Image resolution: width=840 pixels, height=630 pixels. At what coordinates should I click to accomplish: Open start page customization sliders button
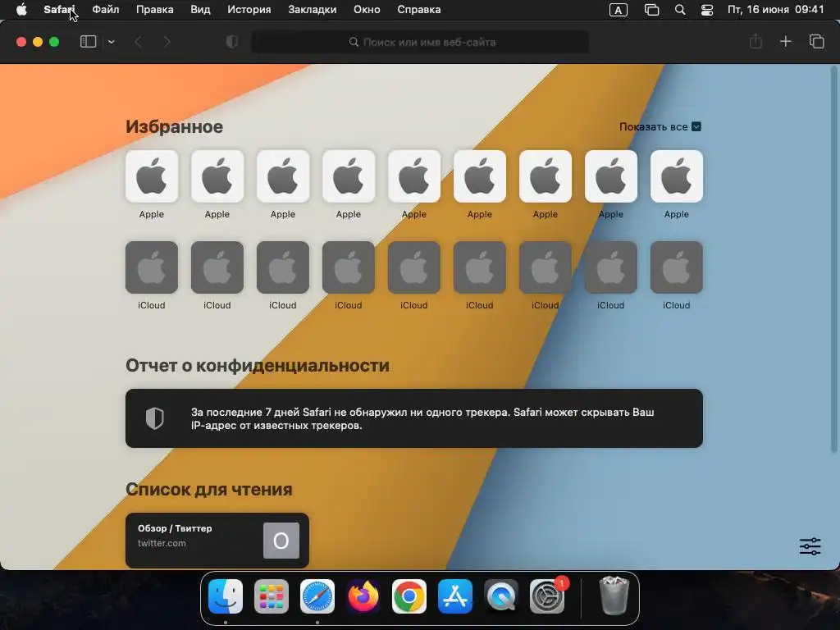click(x=810, y=546)
